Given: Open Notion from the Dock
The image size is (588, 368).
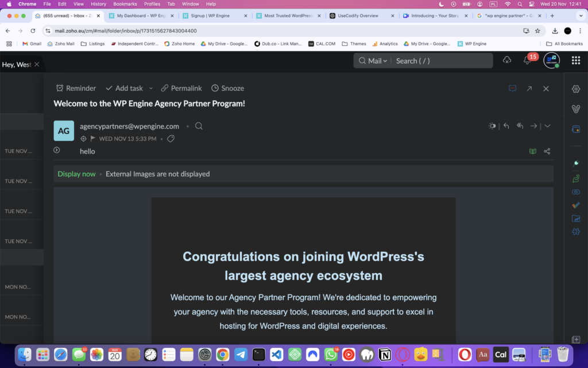Looking at the screenshot, I should 385,354.
